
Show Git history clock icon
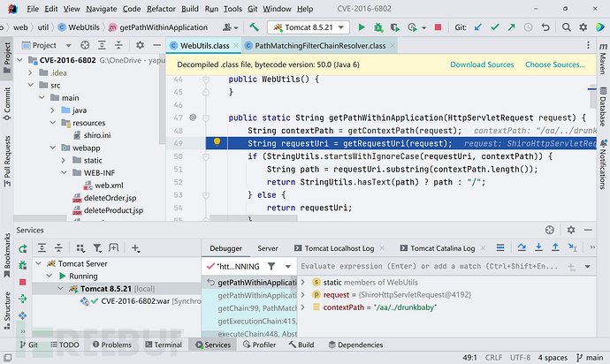[528, 27]
